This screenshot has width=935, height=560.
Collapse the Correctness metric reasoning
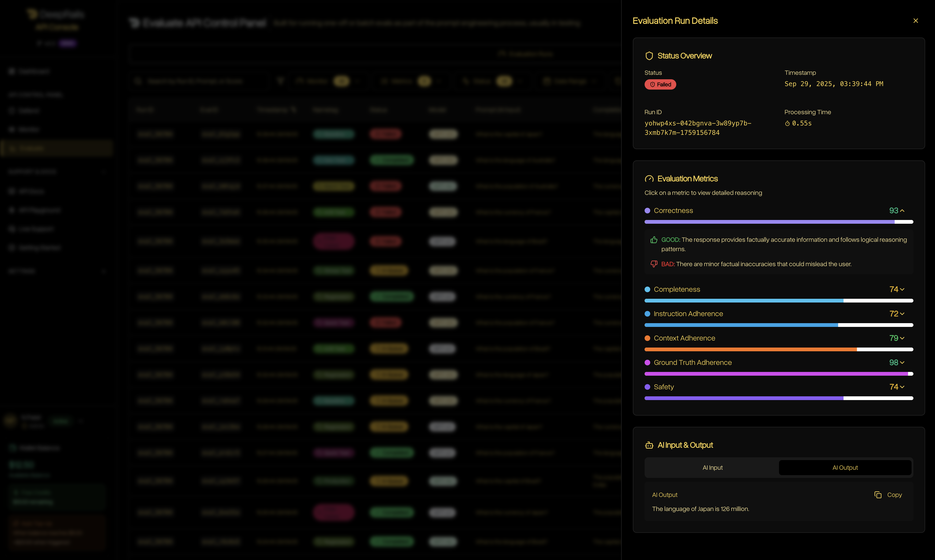(902, 211)
